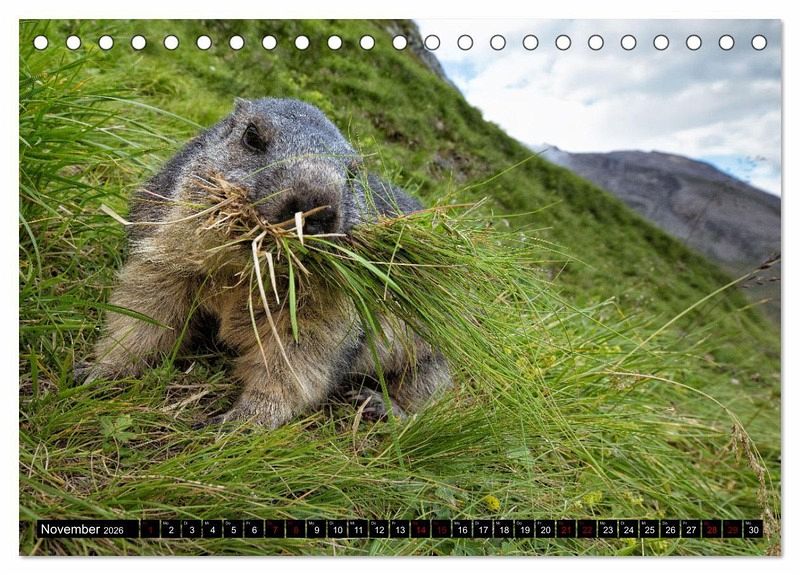Click the red Sunday date 8

[296, 530]
